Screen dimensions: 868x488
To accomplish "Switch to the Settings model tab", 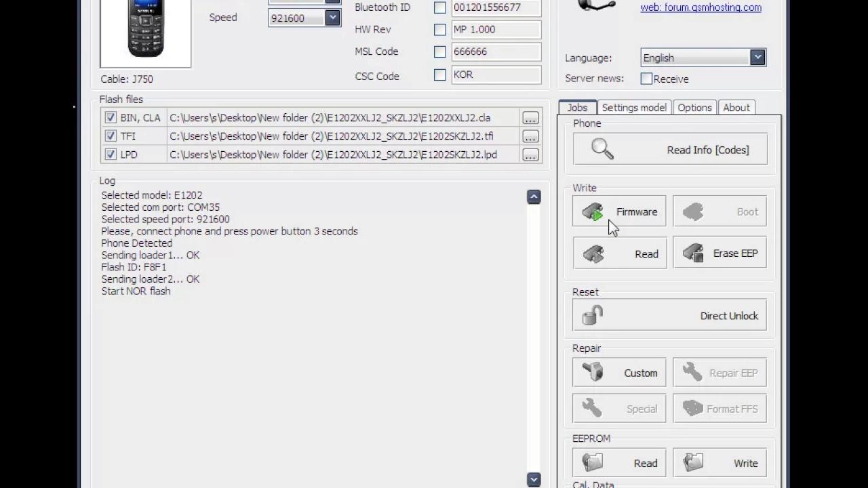I will tap(634, 108).
